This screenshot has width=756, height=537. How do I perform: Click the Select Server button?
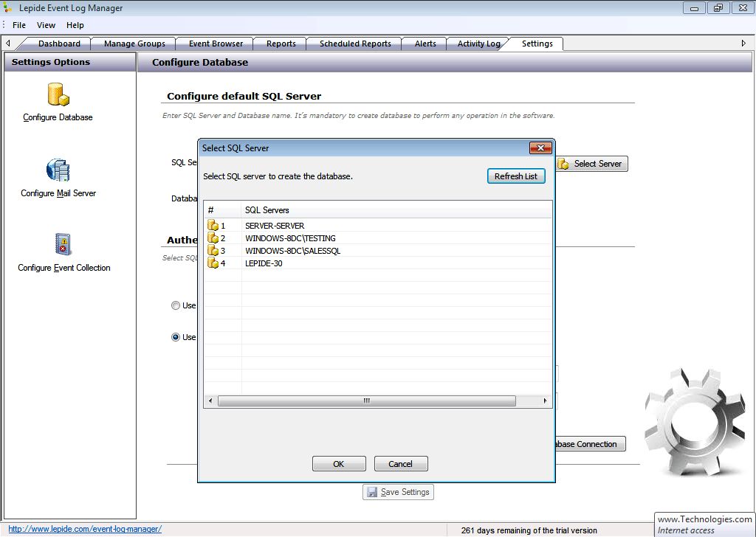[x=592, y=164]
